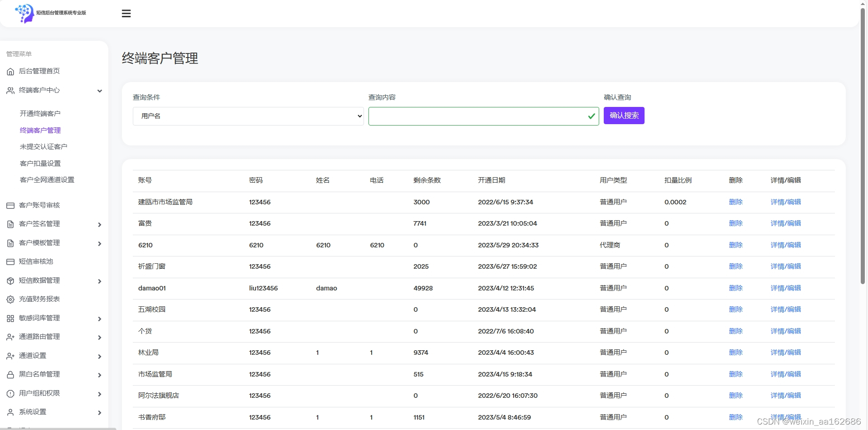
Task: Open 客户扣量设置 menu item
Action: pos(40,163)
